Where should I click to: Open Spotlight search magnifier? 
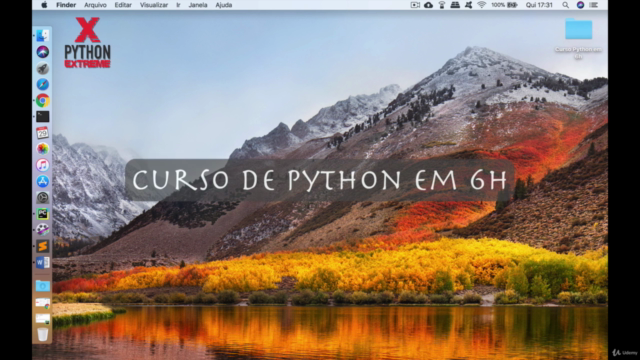565,5
